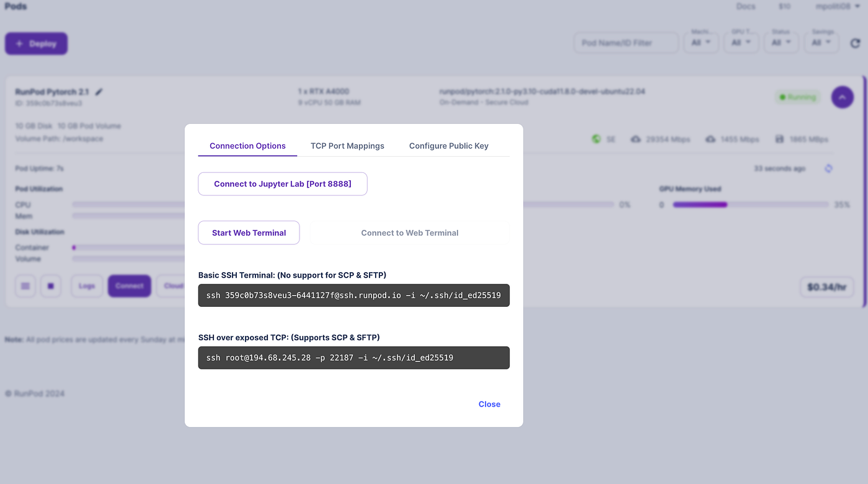This screenshot has width=868, height=484.
Task: Close the connection options dialog
Action: [x=489, y=404]
